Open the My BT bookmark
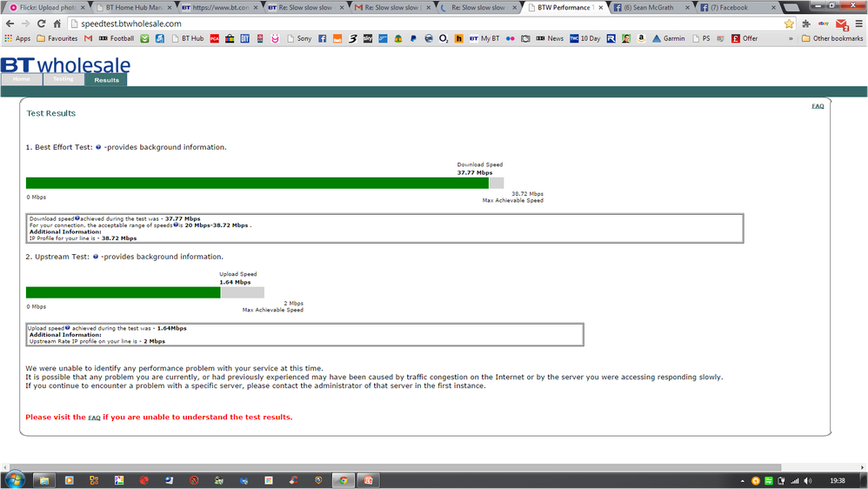This screenshot has height=489, width=868. [484, 38]
